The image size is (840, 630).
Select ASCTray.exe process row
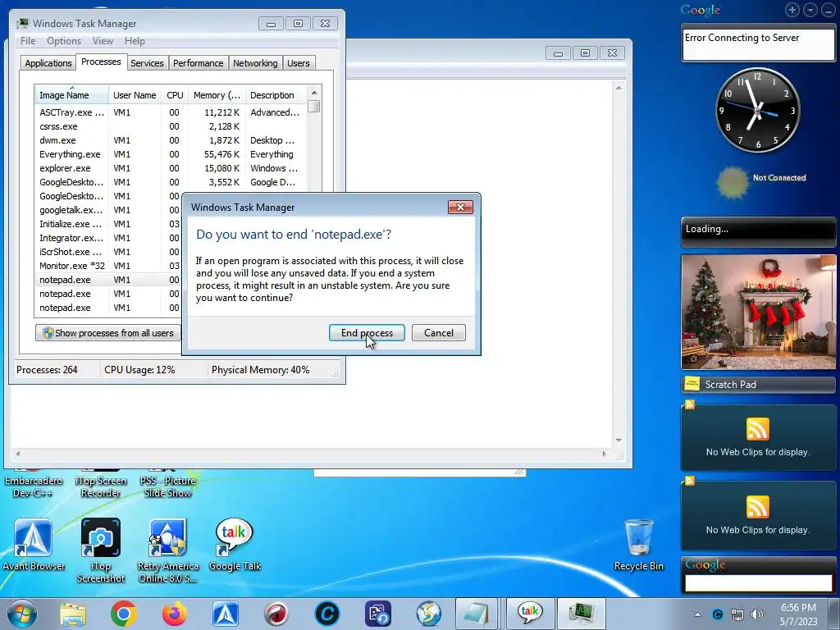[171, 112]
